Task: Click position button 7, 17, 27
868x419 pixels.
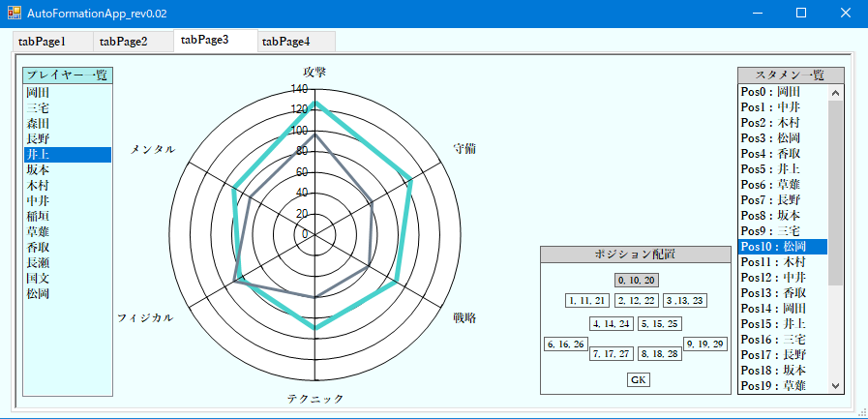Action: point(612,354)
